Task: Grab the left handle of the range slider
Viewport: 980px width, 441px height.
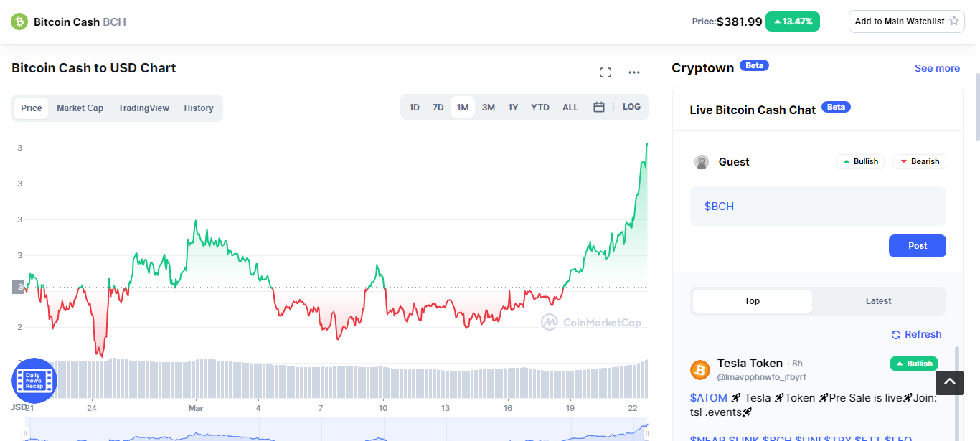Action: (25, 433)
